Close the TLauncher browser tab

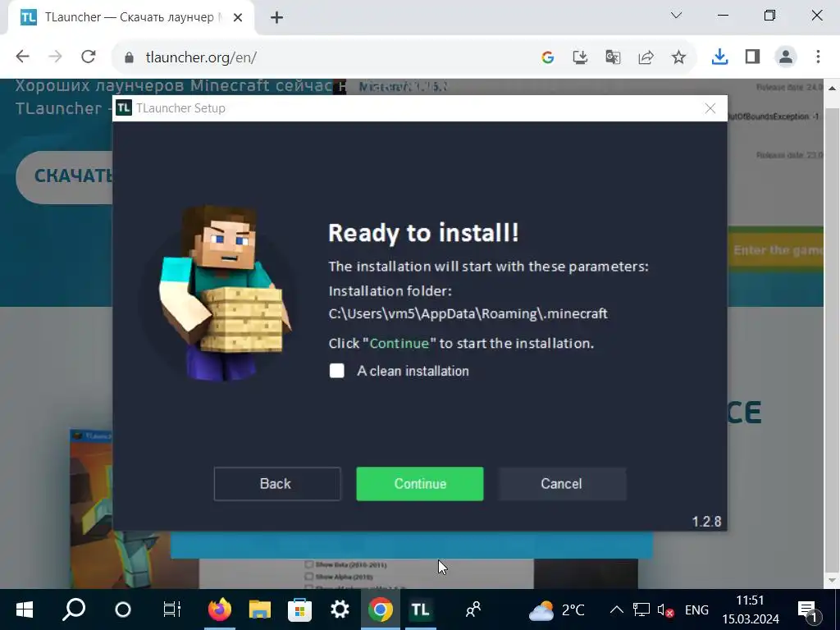click(238, 18)
